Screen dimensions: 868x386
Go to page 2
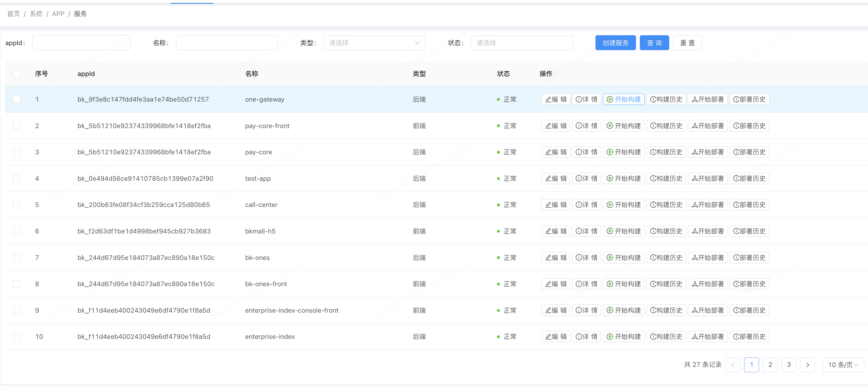click(x=770, y=365)
